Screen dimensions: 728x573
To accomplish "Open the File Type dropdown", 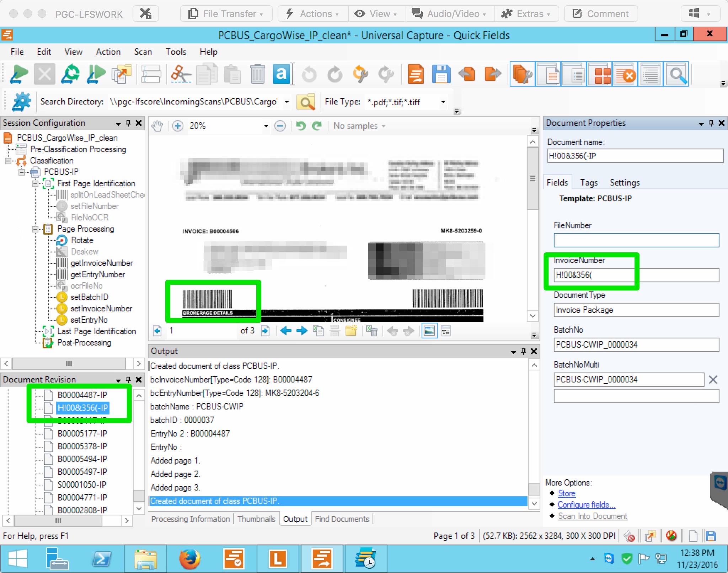I will (443, 102).
